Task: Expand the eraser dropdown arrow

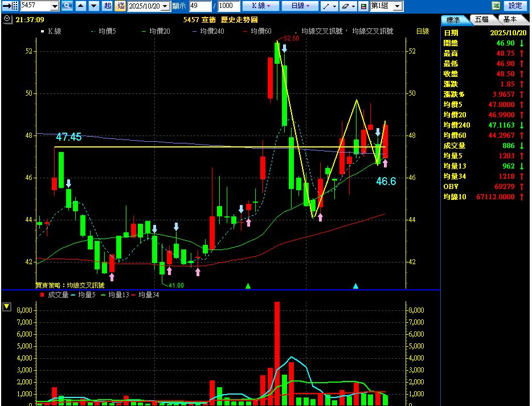Action: pyautogui.click(x=354, y=6)
